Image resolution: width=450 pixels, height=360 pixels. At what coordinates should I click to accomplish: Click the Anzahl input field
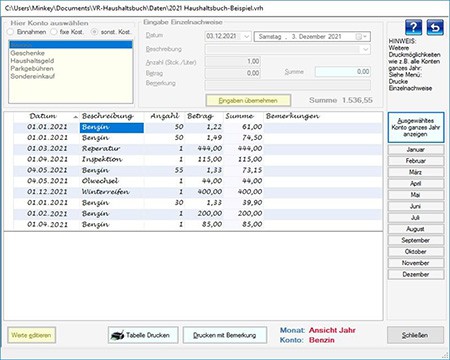coord(233,61)
